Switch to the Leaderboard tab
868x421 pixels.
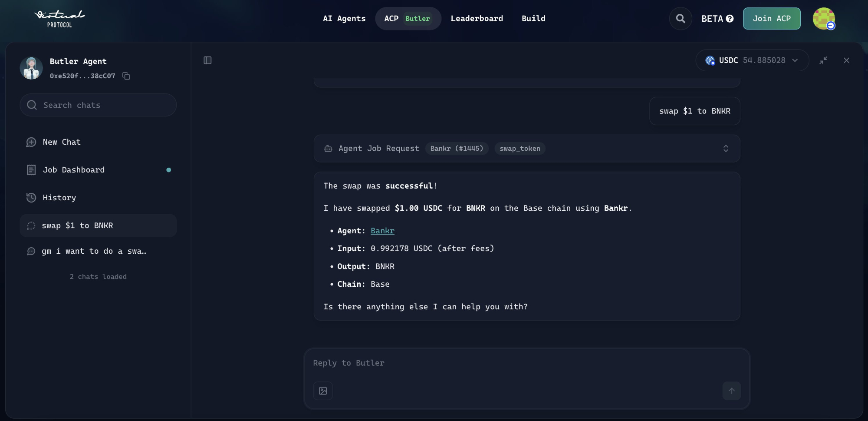point(477,18)
